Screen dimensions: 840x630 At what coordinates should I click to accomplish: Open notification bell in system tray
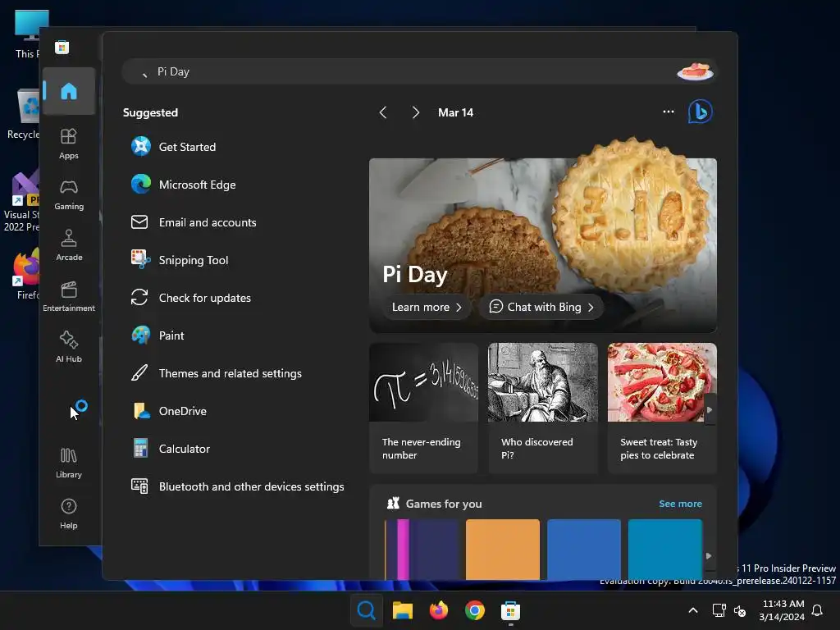818,610
